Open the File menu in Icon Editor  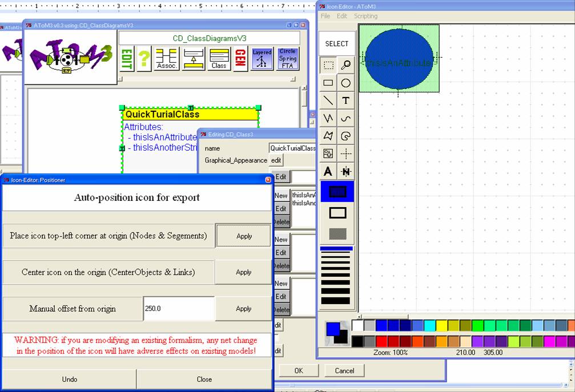(325, 16)
